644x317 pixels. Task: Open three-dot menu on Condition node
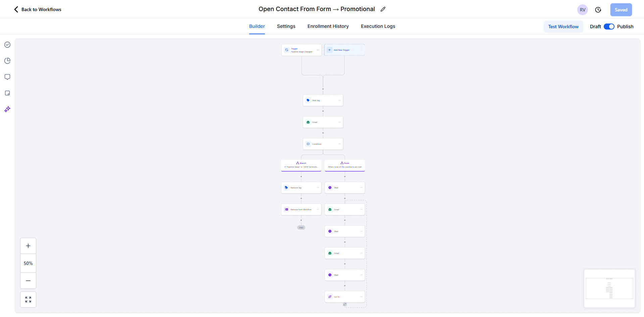[339, 144]
